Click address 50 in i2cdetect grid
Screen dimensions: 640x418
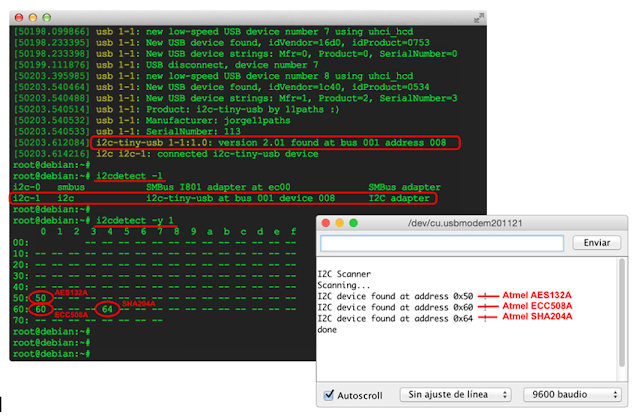click(x=41, y=298)
